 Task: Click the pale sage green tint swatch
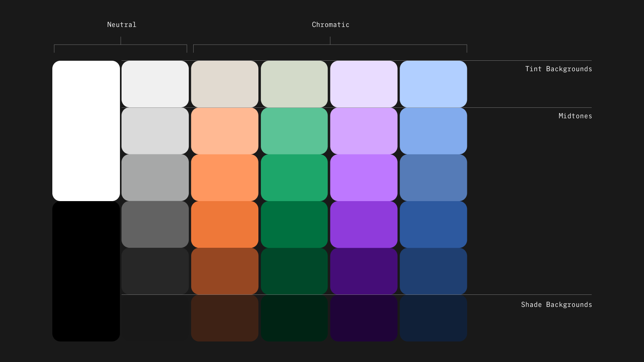click(294, 84)
